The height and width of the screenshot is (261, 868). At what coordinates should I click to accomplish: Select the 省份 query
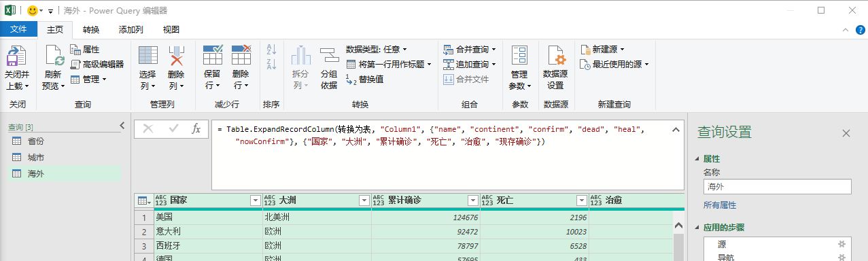65,141
